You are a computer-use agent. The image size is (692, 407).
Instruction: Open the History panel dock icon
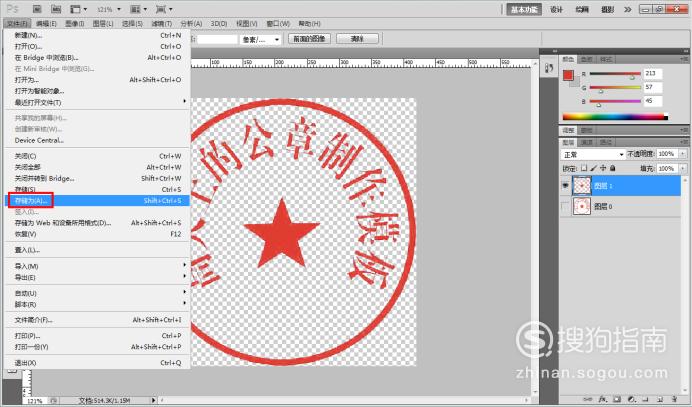549,68
